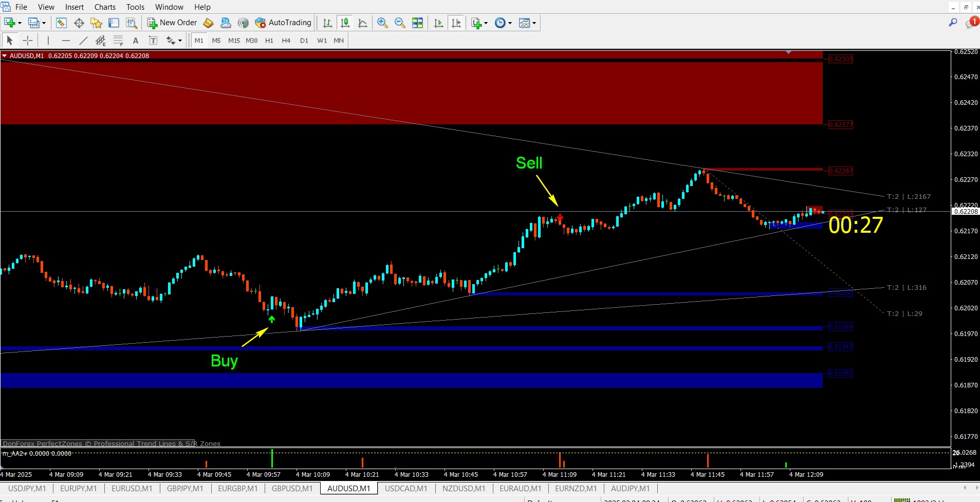
Task: Select the Fibonacci retracement tool
Action: [118, 40]
